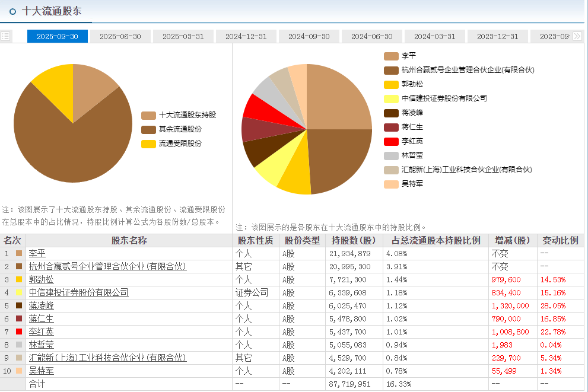Viewport: 588px width, 392px height.
Task: Open shareholder link 李红英 in table
Action: pyautogui.click(x=42, y=332)
